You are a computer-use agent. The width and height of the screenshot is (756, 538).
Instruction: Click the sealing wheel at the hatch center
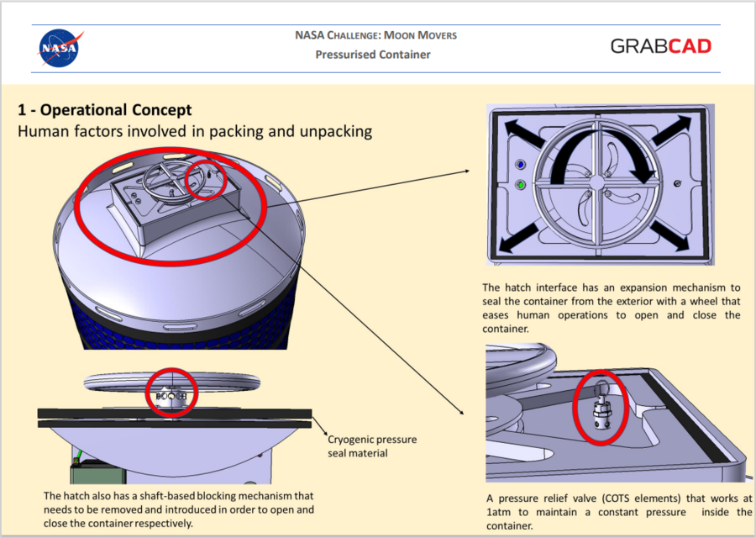(596, 182)
